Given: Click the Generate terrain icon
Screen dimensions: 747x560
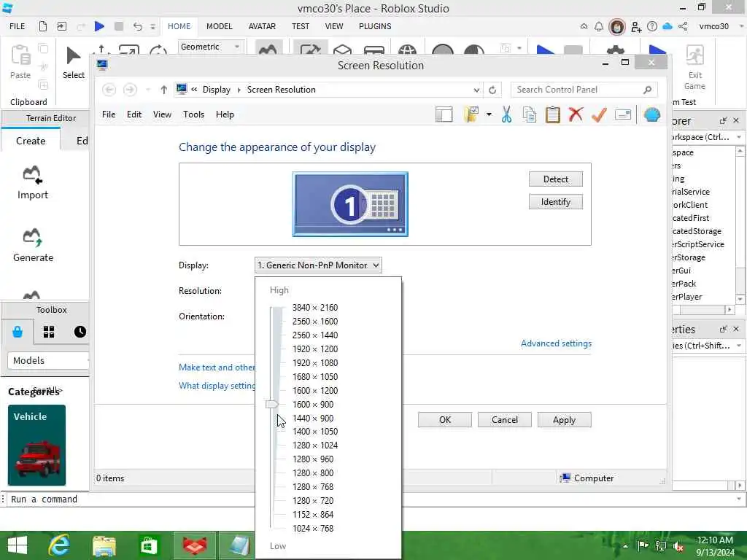Looking at the screenshot, I should point(32,237).
